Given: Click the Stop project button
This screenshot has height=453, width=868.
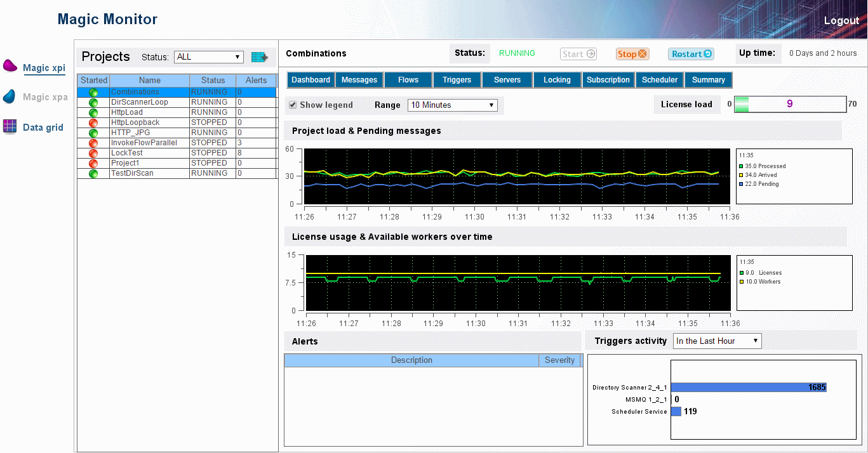Looking at the screenshot, I should [632, 54].
